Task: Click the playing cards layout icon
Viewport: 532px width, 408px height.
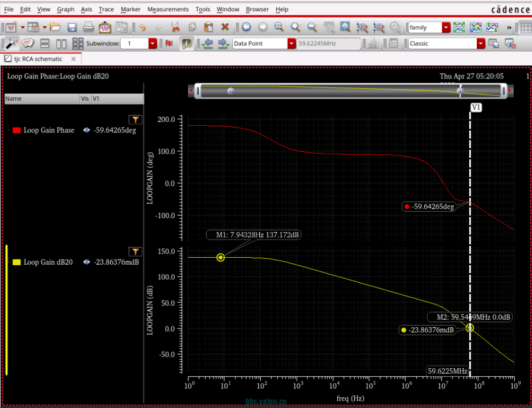Action: click(28, 43)
